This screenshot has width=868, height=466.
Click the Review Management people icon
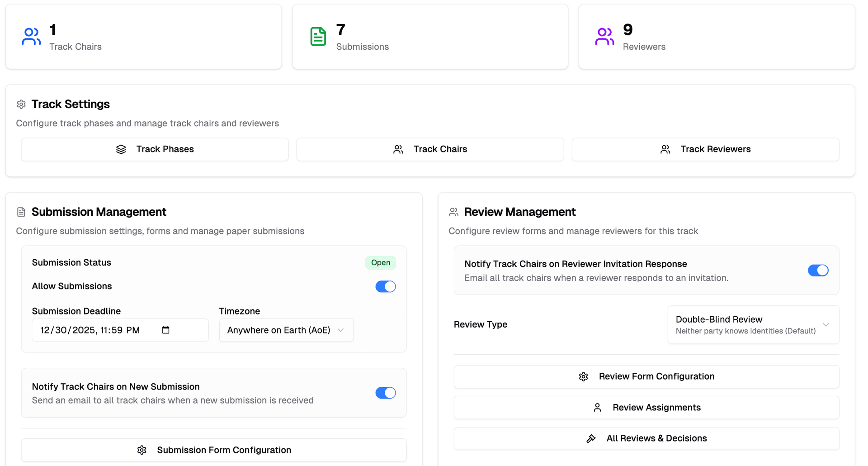(x=453, y=211)
